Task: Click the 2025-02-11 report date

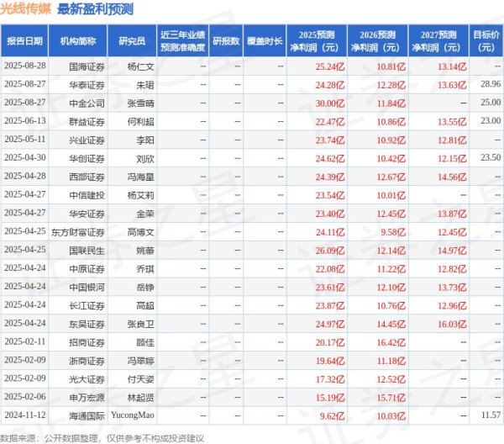Action: tap(25, 341)
